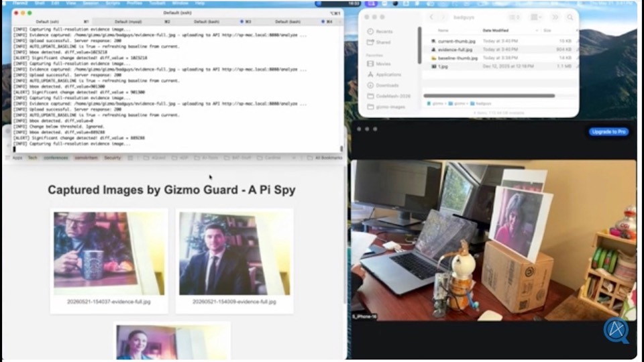644x362 pixels.
Task: Open CodeMash-2026 folder in Finder sidebar
Action: pyautogui.click(x=389, y=96)
